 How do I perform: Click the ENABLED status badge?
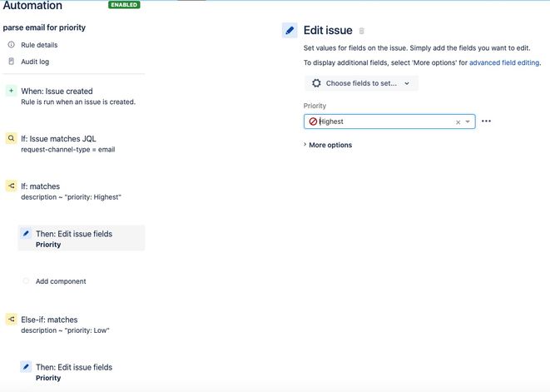(x=124, y=4)
